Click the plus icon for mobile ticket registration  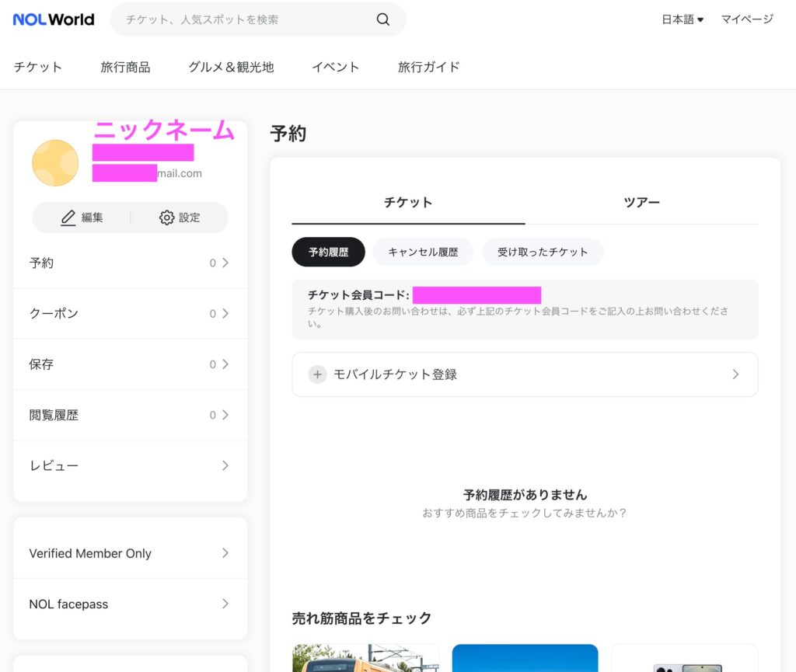(317, 374)
